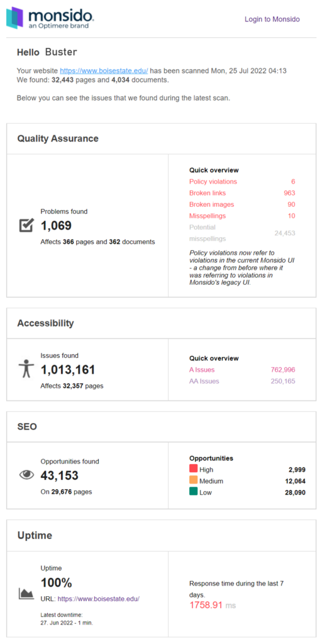The image size is (322, 644).
Task: Click the Hello Buster greeting
Action: tap(47, 52)
